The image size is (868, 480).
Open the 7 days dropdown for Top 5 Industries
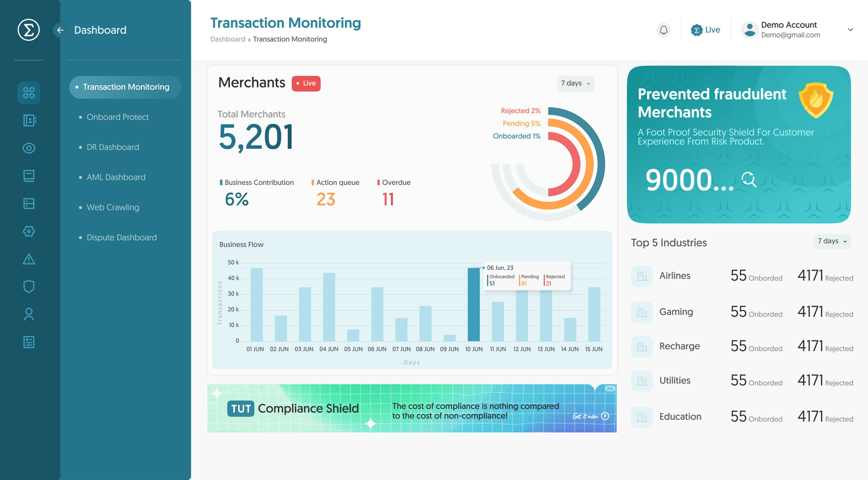(832, 241)
